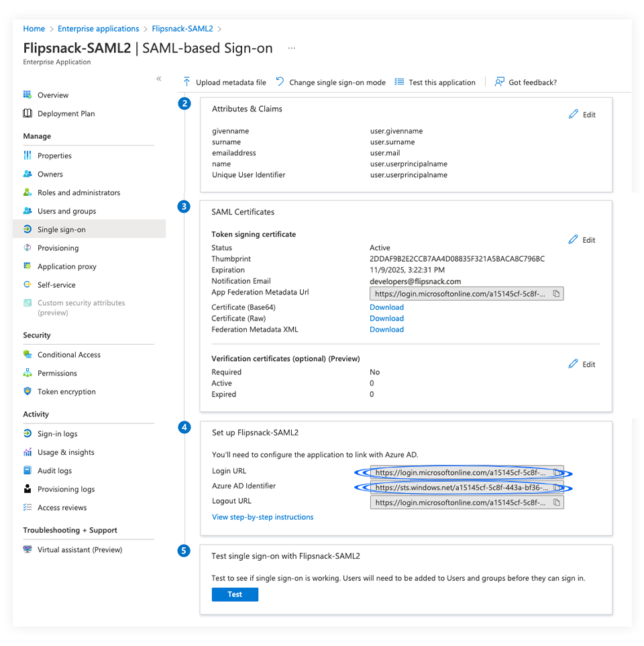This screenshot has width=644, height=646.
Task: Click the Audit logs icon
Action: tap(28, 470)
